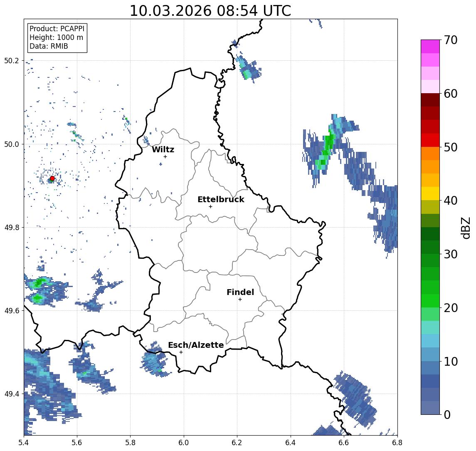The height and width of the screenshot is (451, 476).
Task: Click the orange swatch just below 50
Action: click(x=430, y=154)
